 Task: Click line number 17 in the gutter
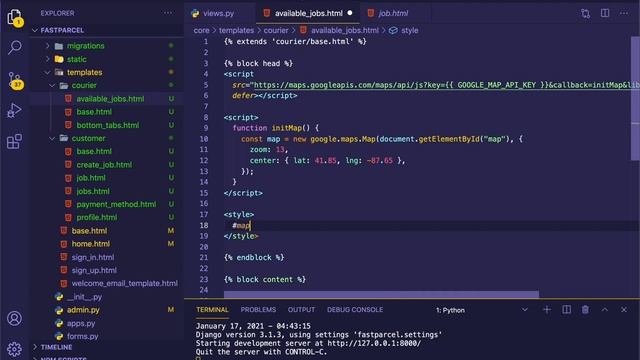pyautogui.click(x=204, y=214)
